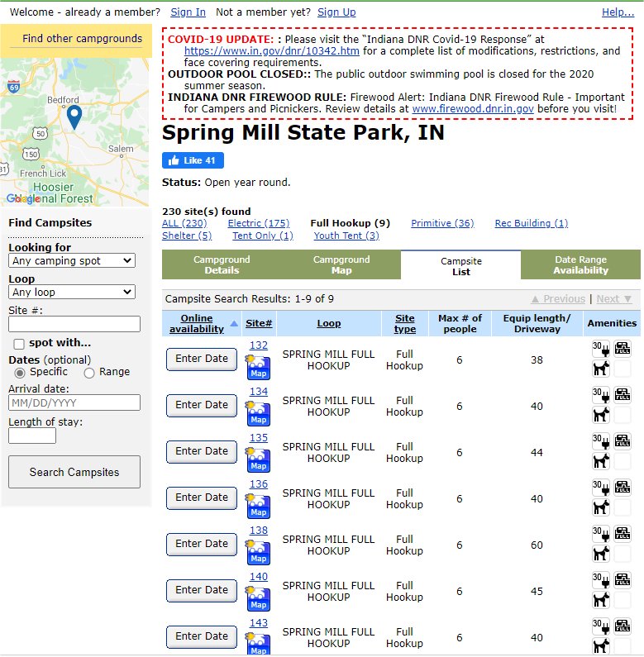
Task: Switch to the Campground Details tab
Action: [x=222, y=264]
